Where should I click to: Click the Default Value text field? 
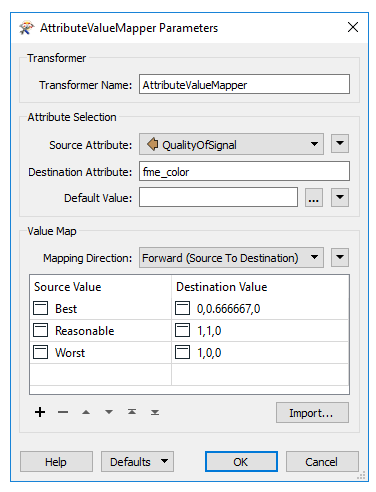(x=218, y=197)
